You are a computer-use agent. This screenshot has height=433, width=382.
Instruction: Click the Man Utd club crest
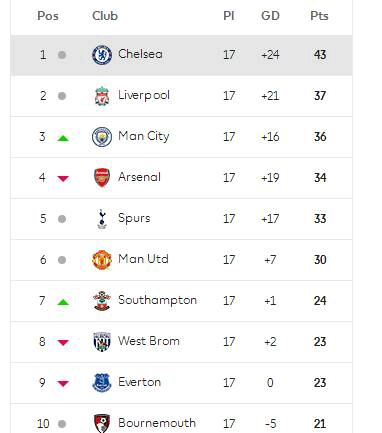click(102, 260)
